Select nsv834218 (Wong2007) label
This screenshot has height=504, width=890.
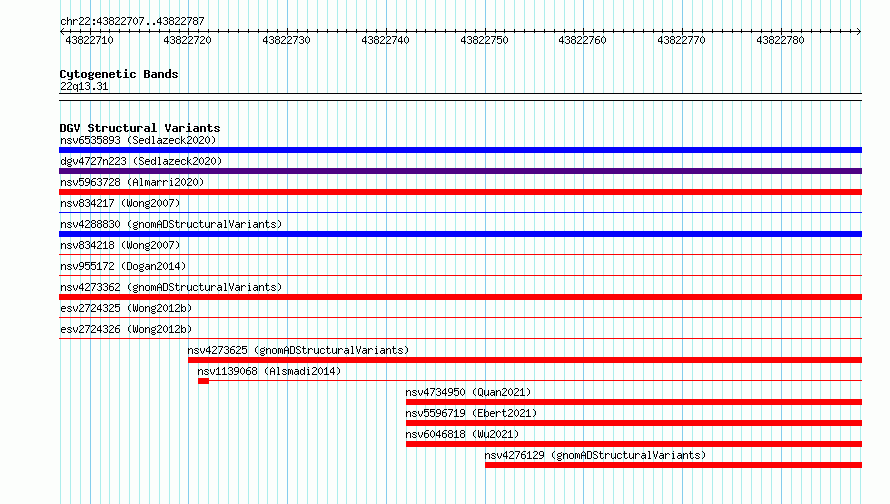click(x=120, y=245)
